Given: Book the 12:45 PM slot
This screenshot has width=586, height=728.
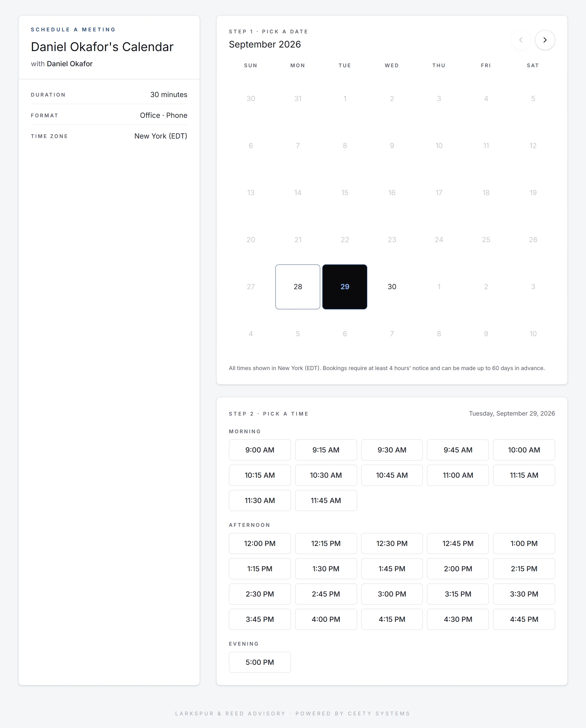Looking at the screenshot, I should (x=458, y=543).
